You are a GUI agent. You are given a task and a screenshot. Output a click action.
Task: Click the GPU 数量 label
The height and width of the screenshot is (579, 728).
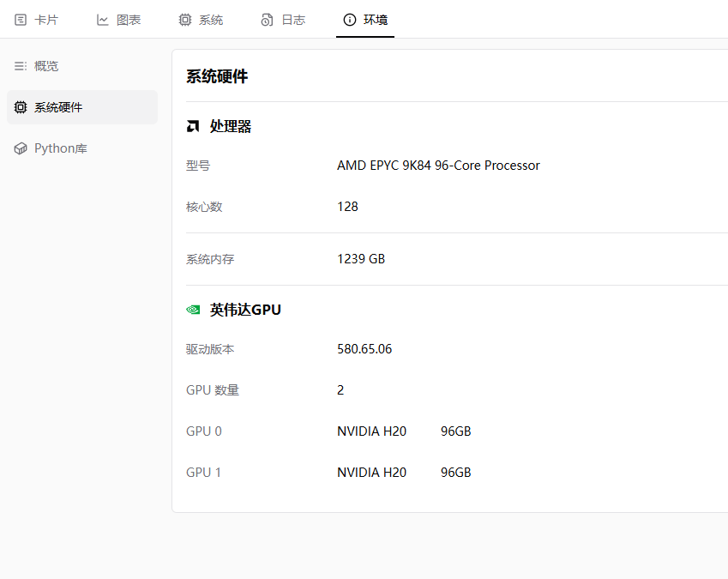213,390
